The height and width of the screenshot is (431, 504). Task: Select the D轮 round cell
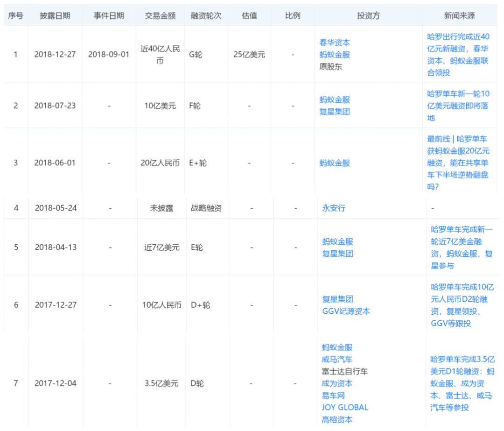tap(197, 383)
